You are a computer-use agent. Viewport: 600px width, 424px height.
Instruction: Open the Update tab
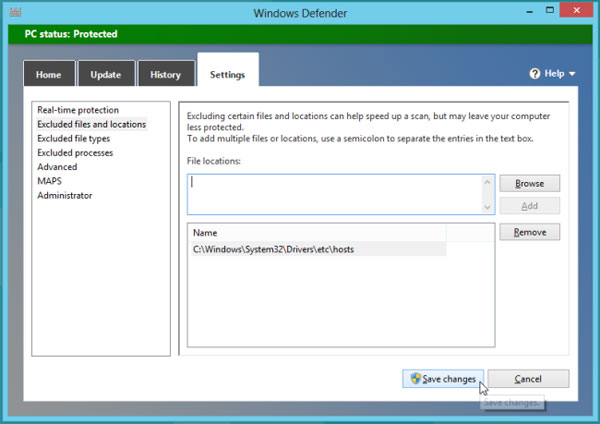(x=106, y=75)
